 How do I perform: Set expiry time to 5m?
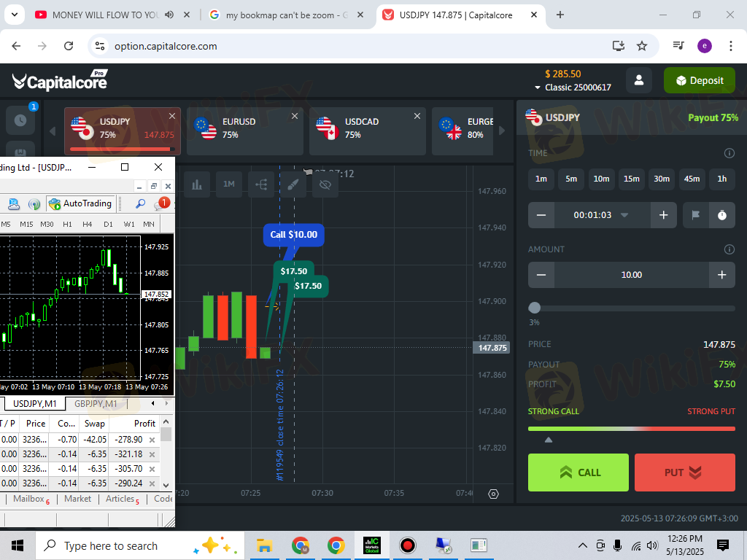click(x=571, y=179)
